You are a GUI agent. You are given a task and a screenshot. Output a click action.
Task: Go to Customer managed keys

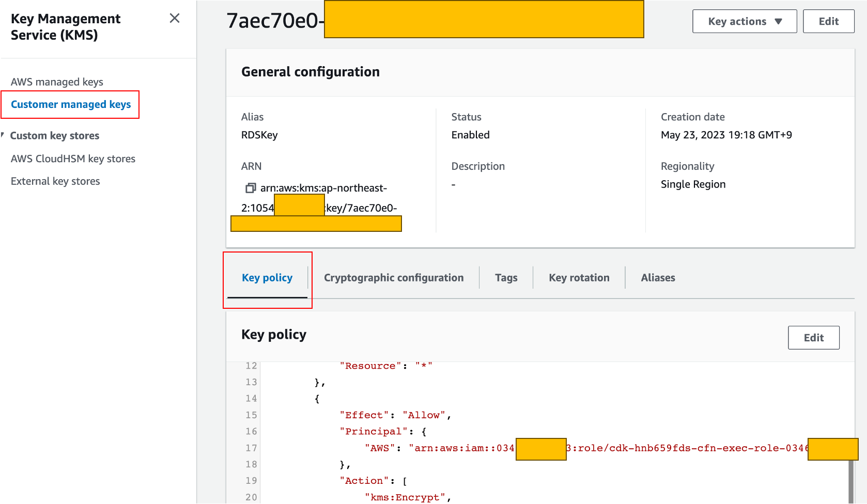pos(71,104)
